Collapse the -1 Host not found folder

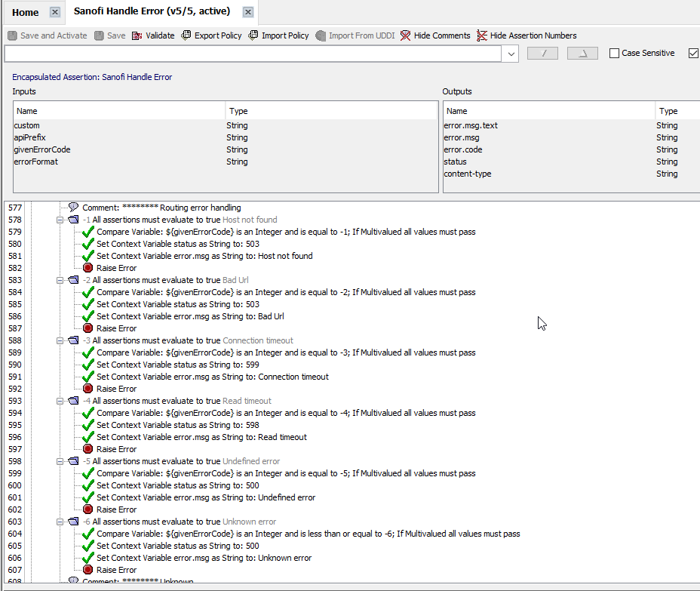click(x=60, y=220)
